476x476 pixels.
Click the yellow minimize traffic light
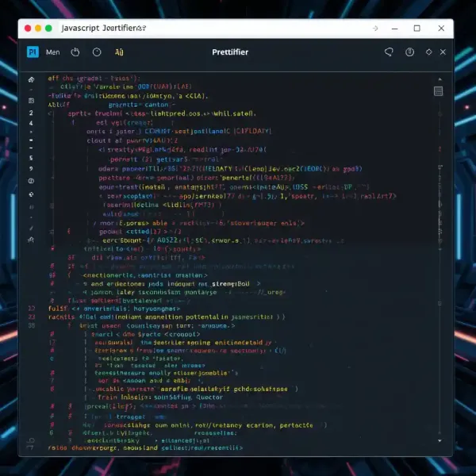38,29
